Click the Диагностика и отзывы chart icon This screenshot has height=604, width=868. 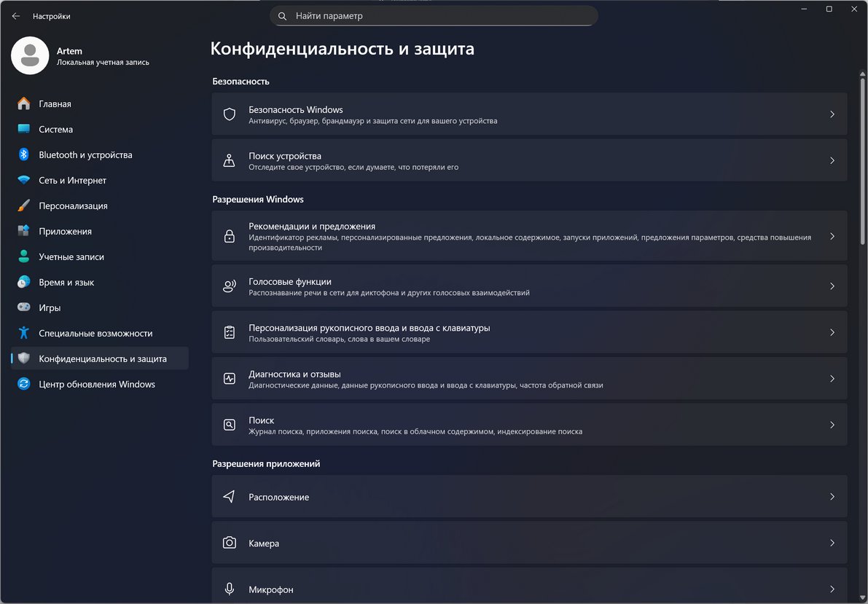click(x=230, y=379)
